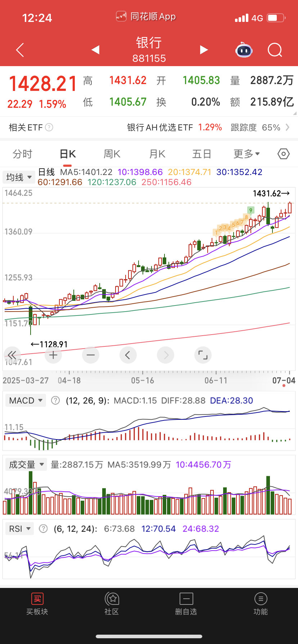Tap 删自选 remove from watchlist

tap(186, 604)
